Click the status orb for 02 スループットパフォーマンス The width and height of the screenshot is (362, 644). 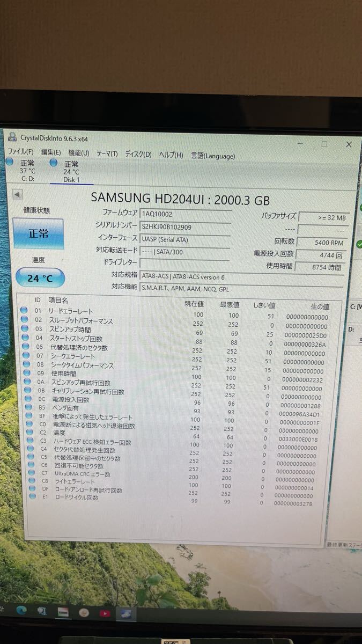coord(24,319)
